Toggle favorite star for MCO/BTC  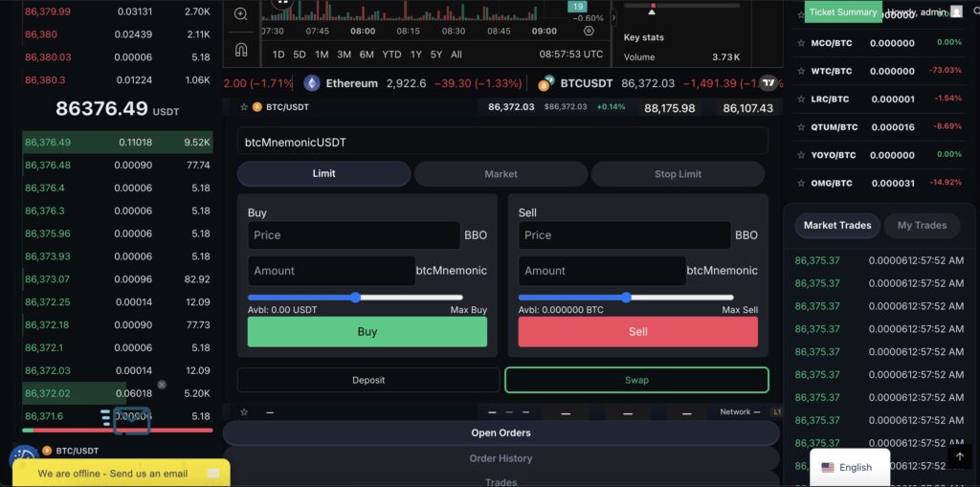click(x=800, y=43)
